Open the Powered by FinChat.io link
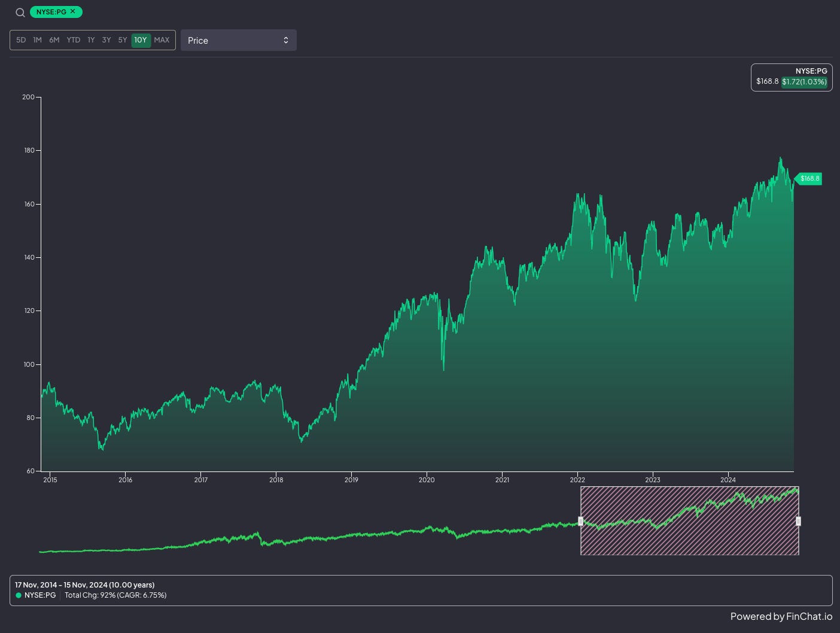The width and height of the screenshot is (840, 633). [781, 616]
